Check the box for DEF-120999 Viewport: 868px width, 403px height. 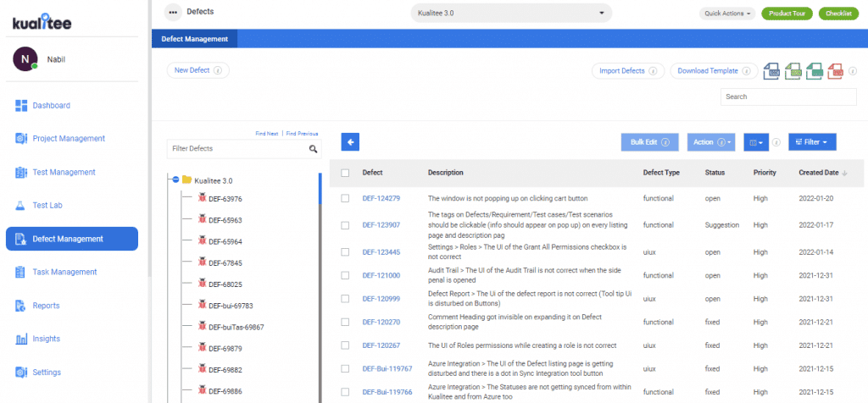[346, 299]
